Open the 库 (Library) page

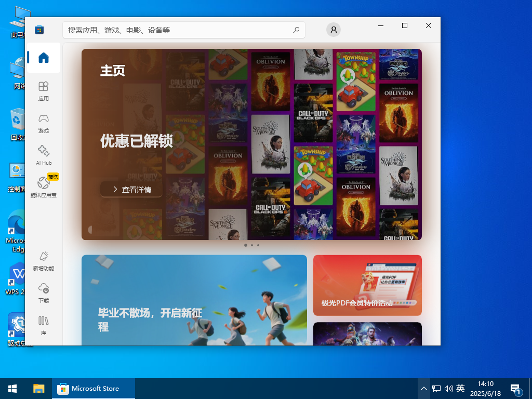(44, 325)
